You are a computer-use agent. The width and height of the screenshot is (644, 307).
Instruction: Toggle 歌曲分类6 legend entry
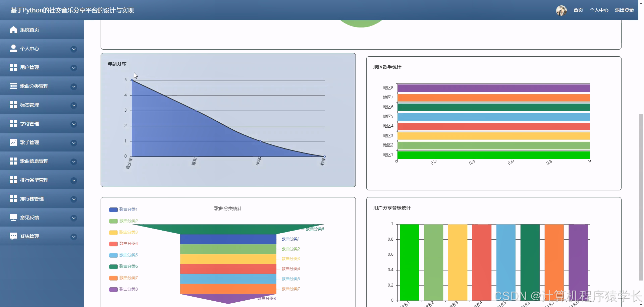pyautogui.click(x=123, y=266)
